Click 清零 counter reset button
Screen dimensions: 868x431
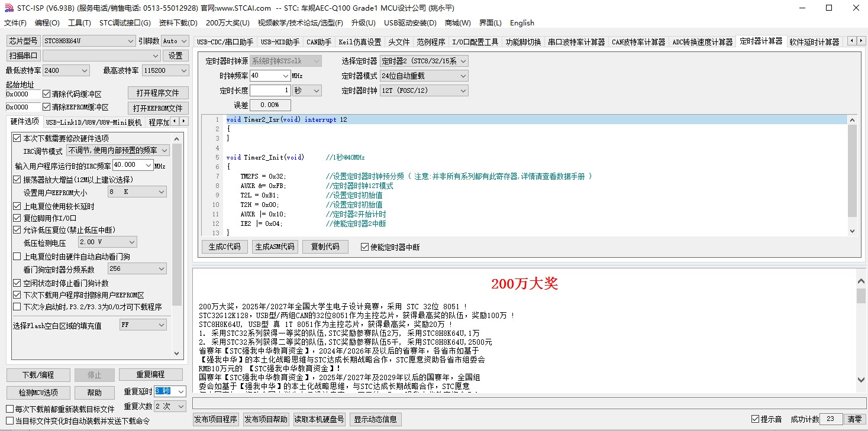click(x=854, y=419)
